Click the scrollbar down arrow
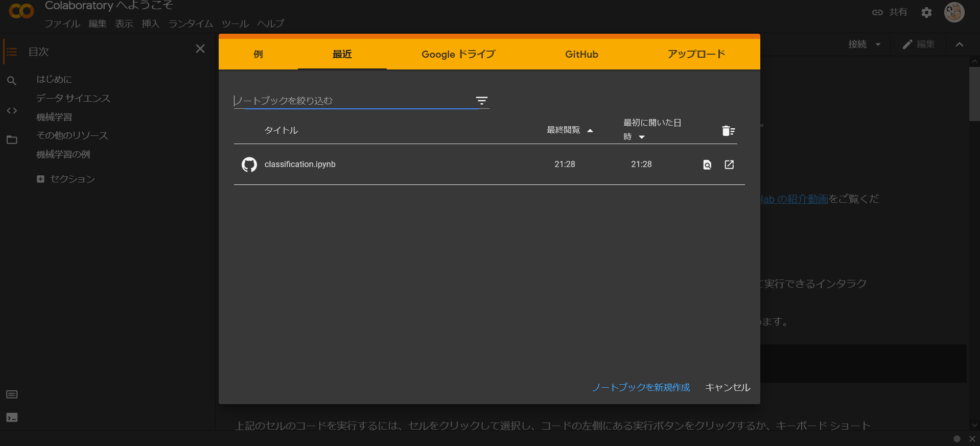 click(974, 425)
